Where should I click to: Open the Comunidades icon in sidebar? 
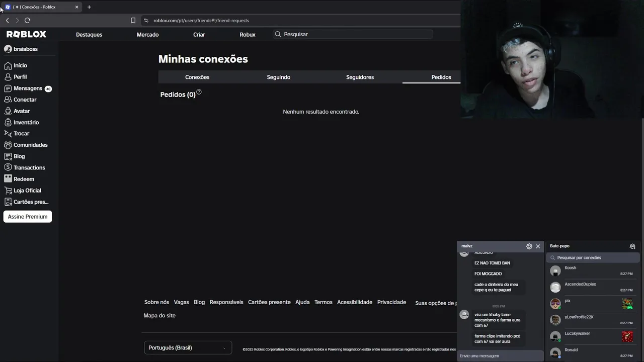[x=8, y=145]
